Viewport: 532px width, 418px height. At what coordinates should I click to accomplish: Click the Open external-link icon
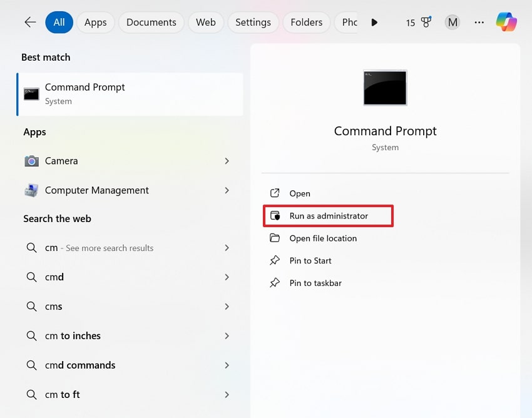[275, 193]
